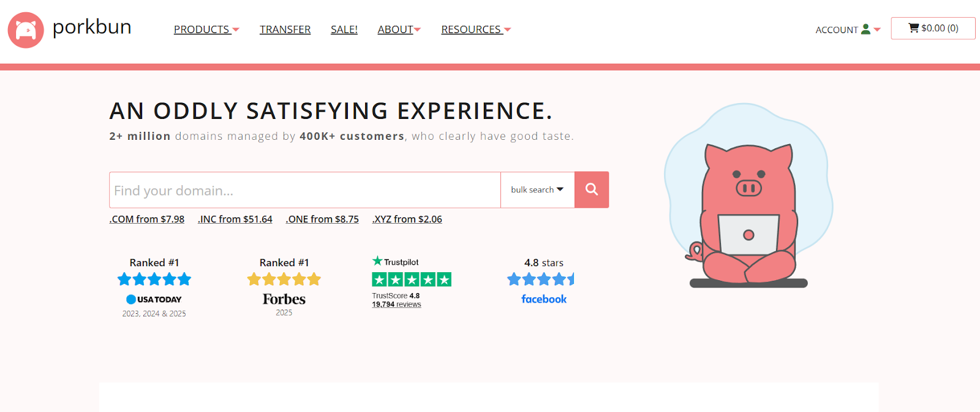
Task: Click the magnifying glass search button
Action: [x=592, y=189]
